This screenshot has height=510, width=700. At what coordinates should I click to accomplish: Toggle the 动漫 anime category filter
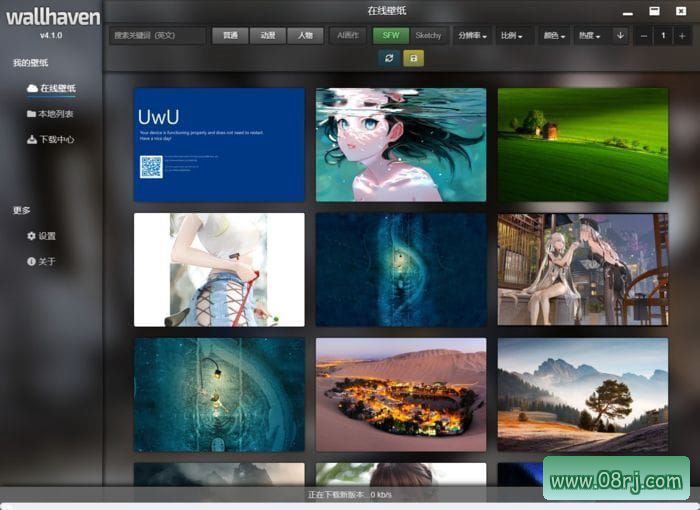(x=267, y=35)
